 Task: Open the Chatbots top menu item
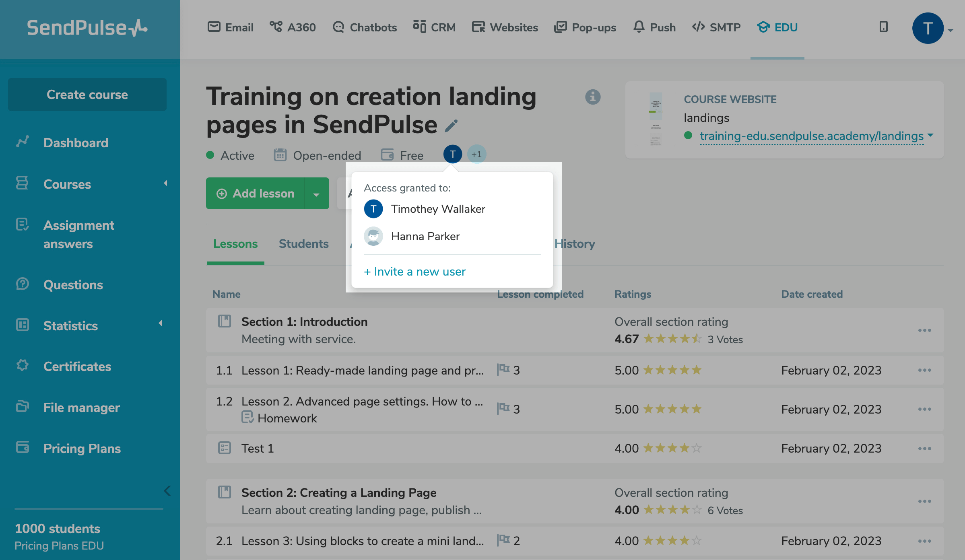365,27
